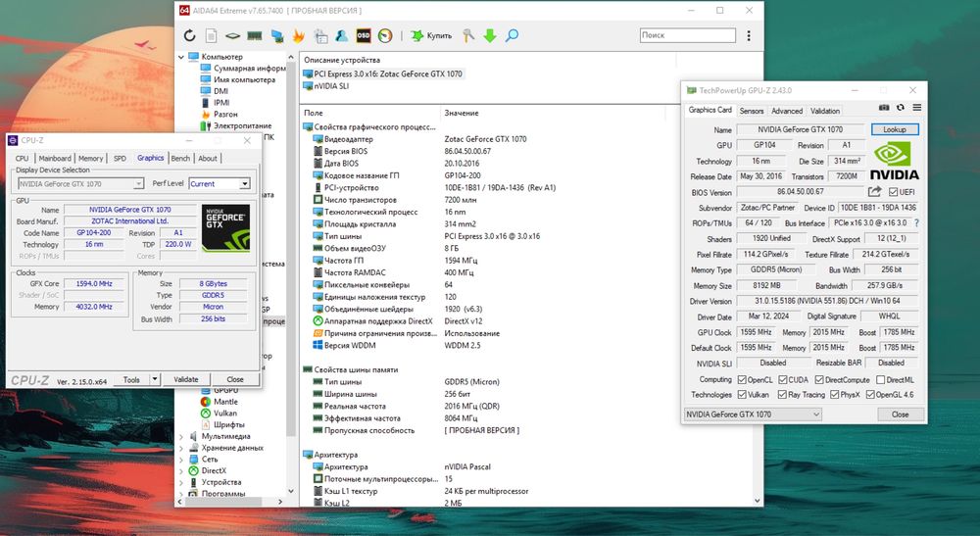980x536 pixels.
Task: Open the Report page icon in AIDA64 toolbar
Action: [x=212, y=35]
